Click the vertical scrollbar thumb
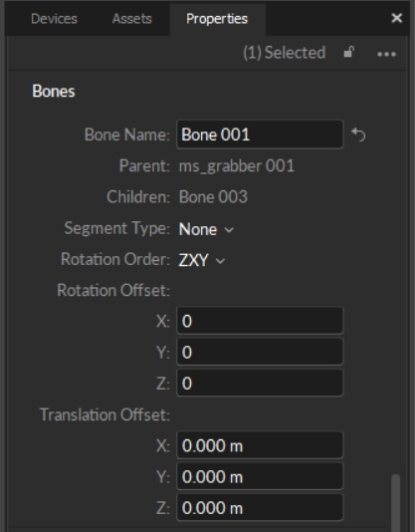The image size is (415, 532). 395,502
